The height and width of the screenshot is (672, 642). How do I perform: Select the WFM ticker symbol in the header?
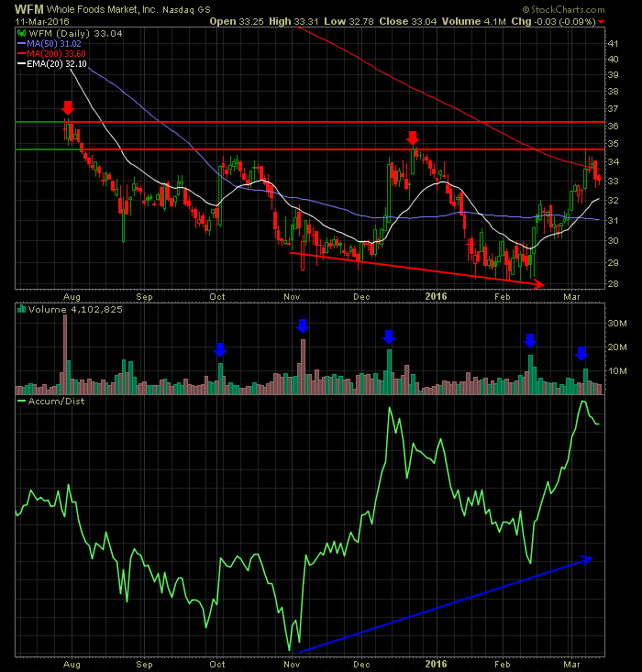[29, 9]
